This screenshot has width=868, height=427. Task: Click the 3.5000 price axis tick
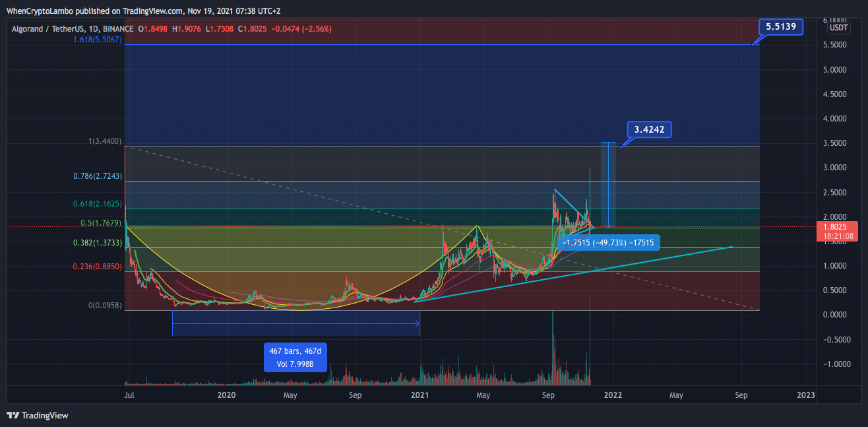834,143
